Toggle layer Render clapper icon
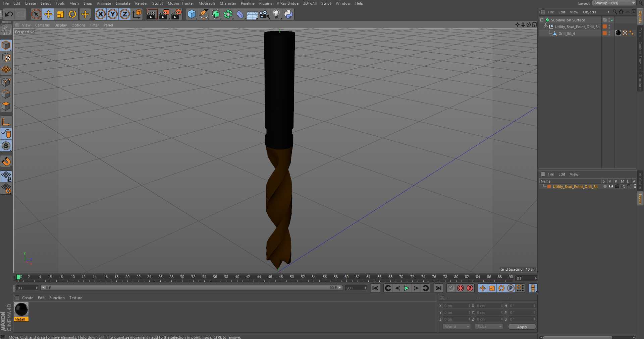The image size is (644, 339). point(617,187)
